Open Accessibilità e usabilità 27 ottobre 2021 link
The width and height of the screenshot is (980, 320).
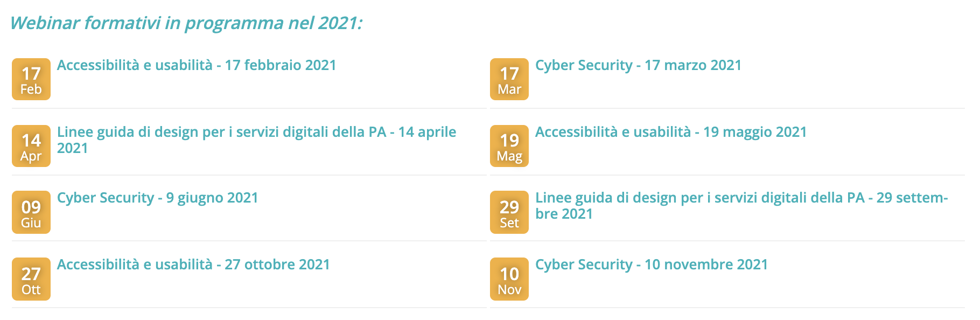(x=193, y=265)
